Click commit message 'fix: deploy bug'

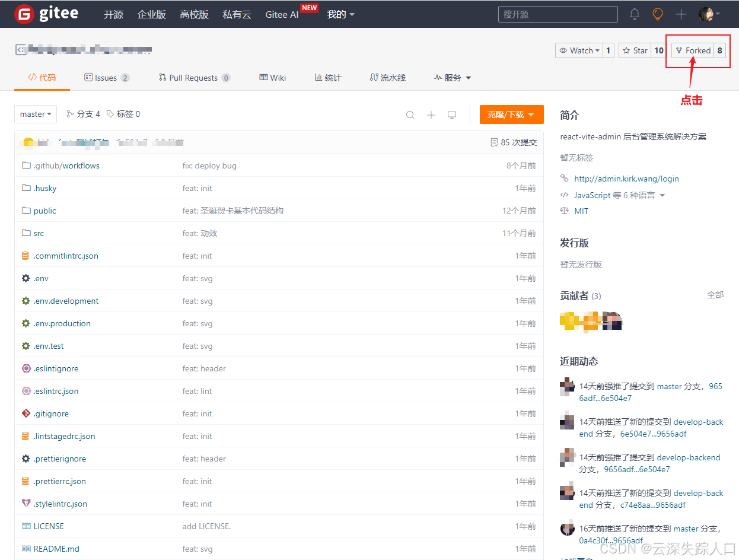(209, 166)
